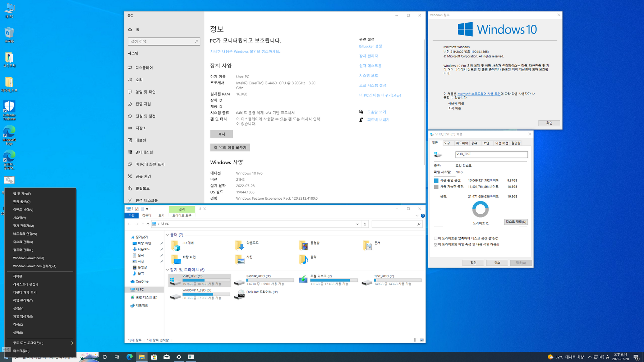The image size is (644, 362).
Task: Open Defender Tools.exe desktop icon
Action: click(9, 111)
